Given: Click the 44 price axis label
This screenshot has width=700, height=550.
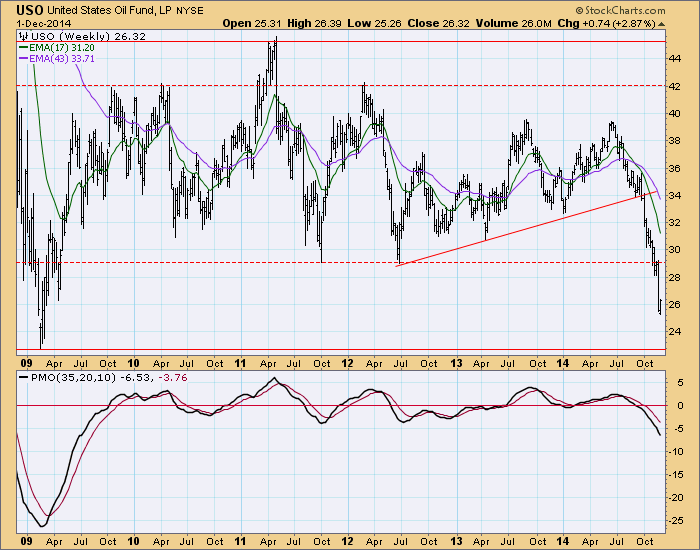Looking at the screenshot, I should (678, 58).
